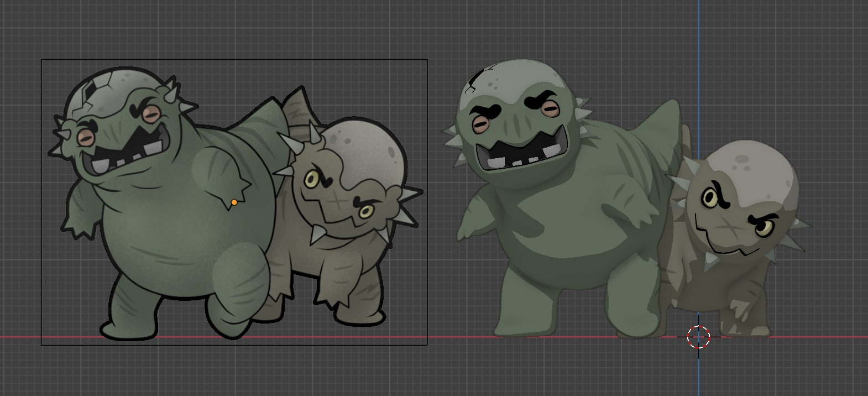Click the orange origin point on reference image

pos(234,202)
